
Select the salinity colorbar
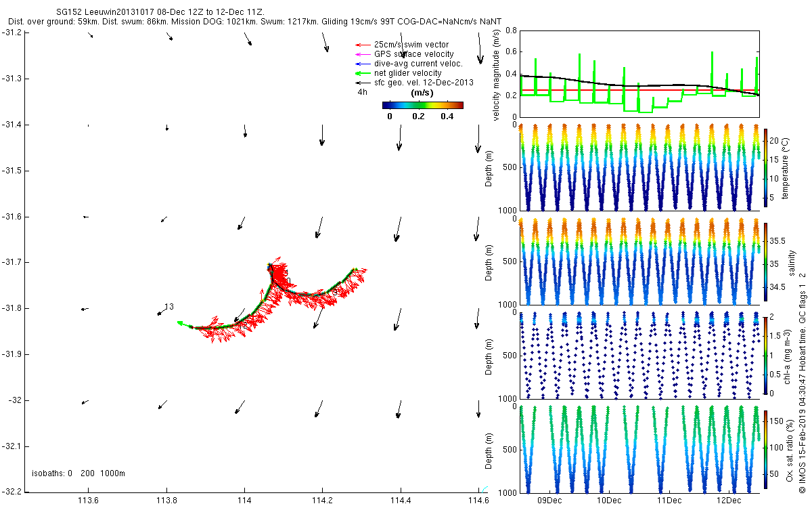tap(765, 263)
